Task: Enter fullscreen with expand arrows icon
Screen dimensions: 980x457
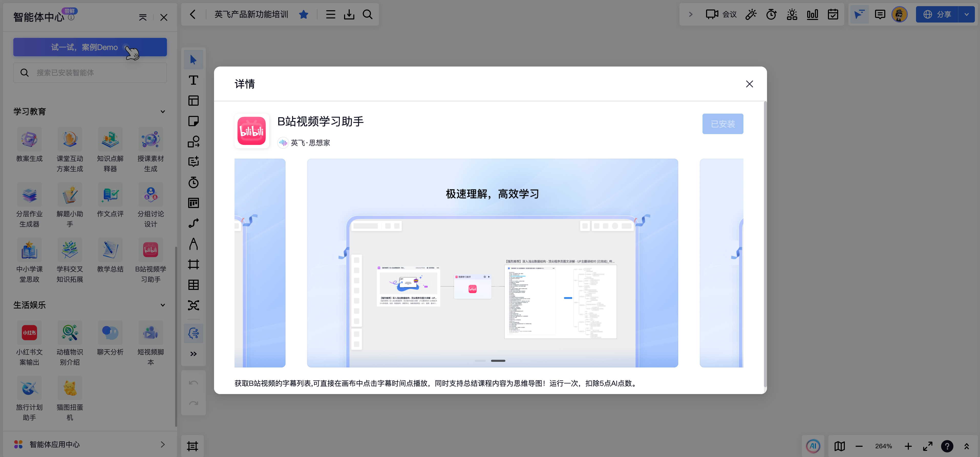Action: tap(928, 446)
